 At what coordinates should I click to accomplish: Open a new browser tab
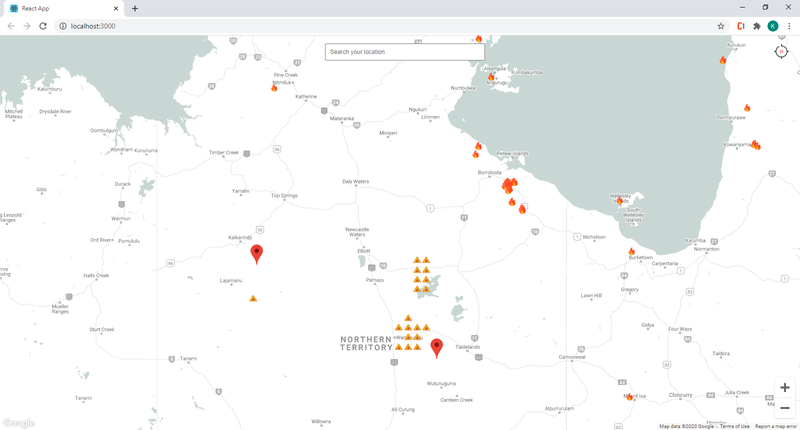coord(135,8)
